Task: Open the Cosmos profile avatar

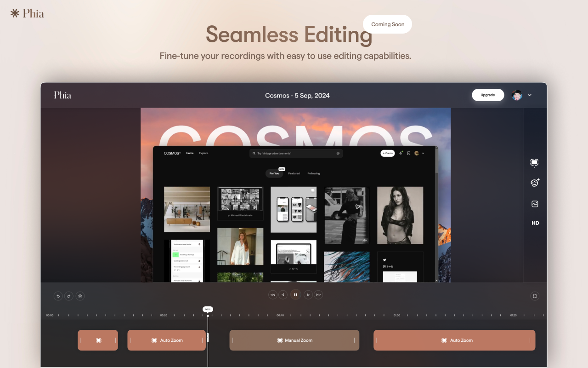Action: 417,153
